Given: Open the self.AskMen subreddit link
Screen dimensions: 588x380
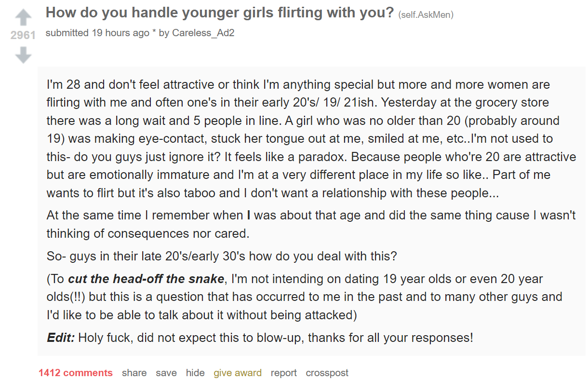Looking at the screenshot, I should coord(426,15).
